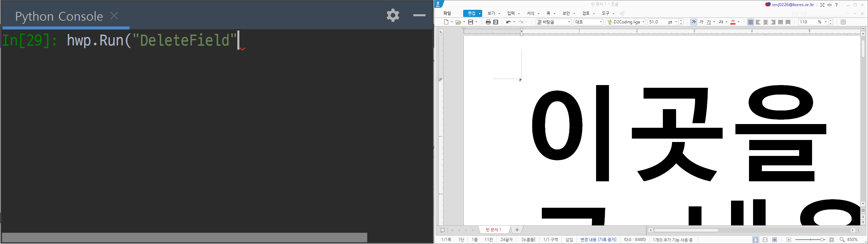Expand the font size pt dropdown arrow

click(x=676, y=22)
